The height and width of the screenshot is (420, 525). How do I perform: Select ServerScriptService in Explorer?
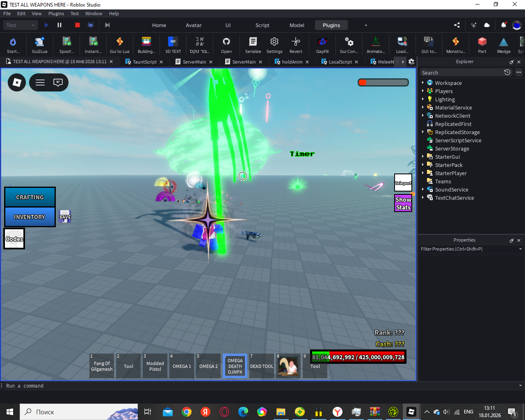point(458,140)
